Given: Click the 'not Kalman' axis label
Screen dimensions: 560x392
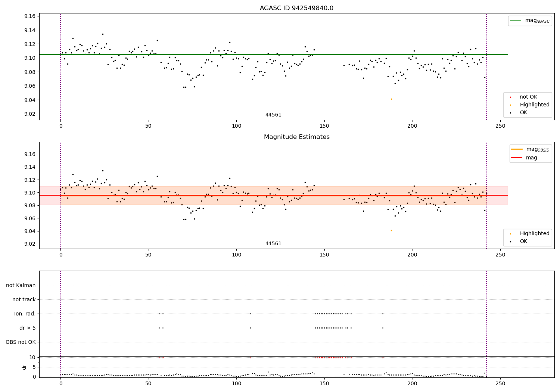Looking at the screenshot, I should point(21,286).
